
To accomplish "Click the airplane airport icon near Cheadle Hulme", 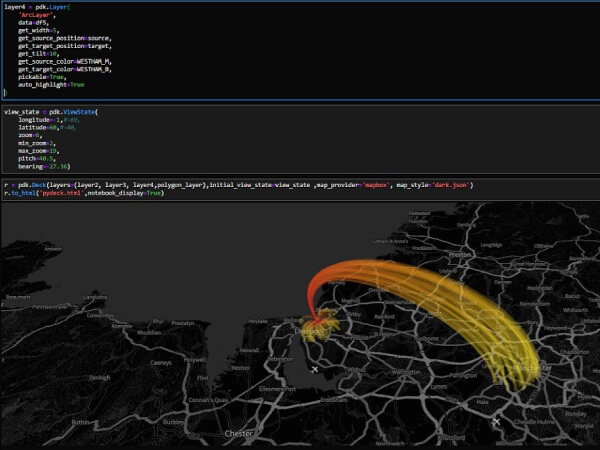I will point(496,422).
